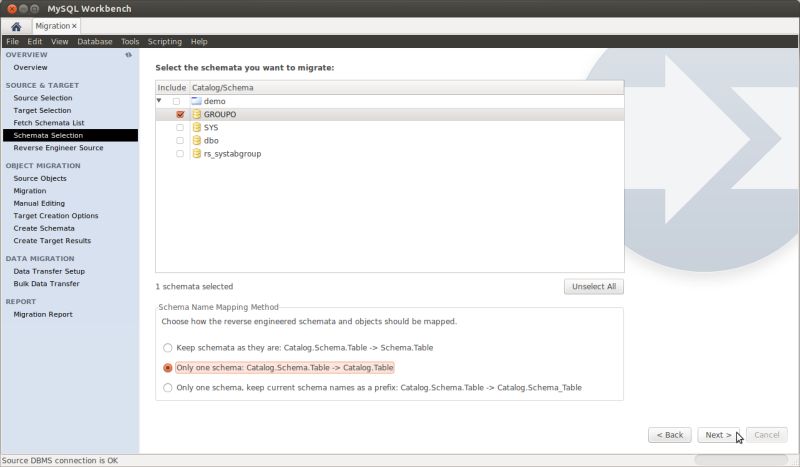Viewport: 800px width, 467px height.
Task: Click '1 schemata selected' status text
Action: [x=194, y=286]
